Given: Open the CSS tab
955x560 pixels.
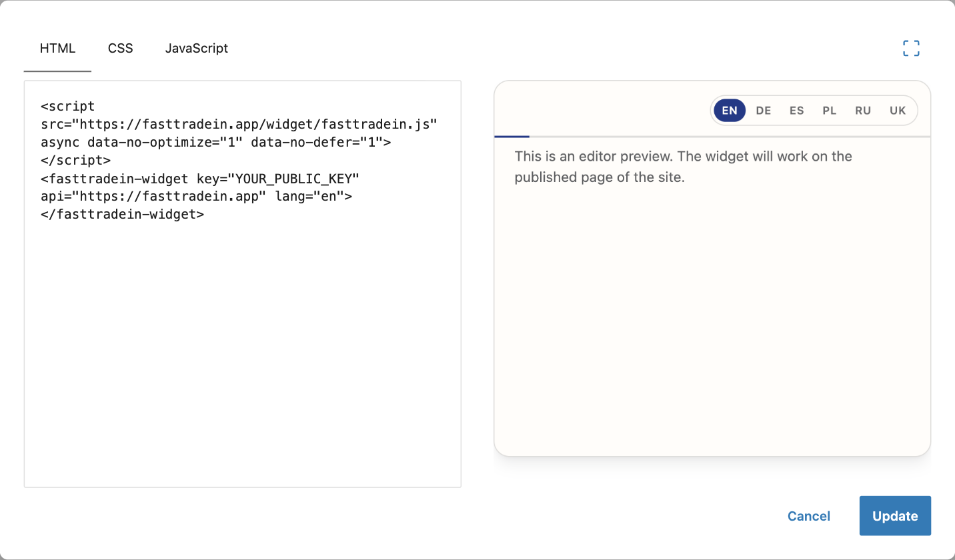Looking at the screenshot, I should pyautogui.click(x=121, y=48).
